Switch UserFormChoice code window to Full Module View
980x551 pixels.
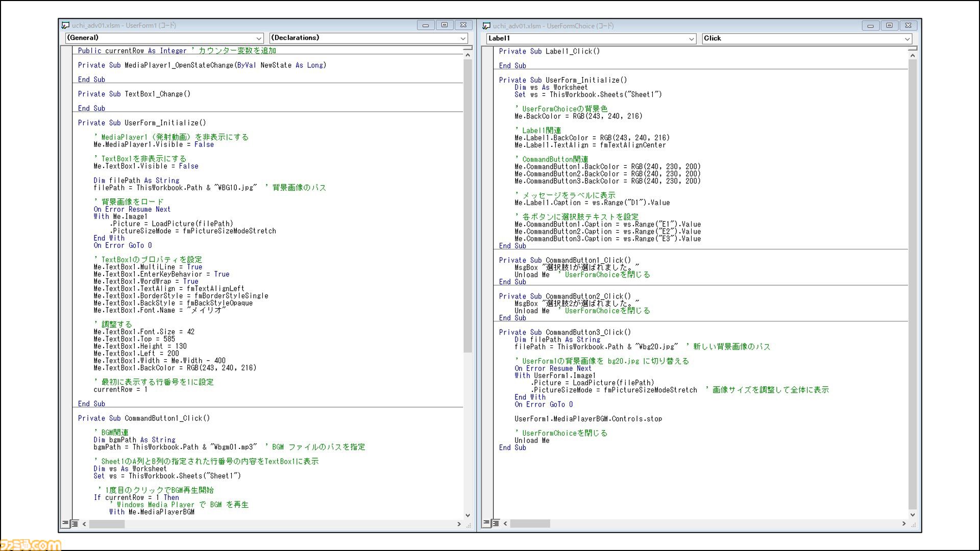tap(496, 523)
